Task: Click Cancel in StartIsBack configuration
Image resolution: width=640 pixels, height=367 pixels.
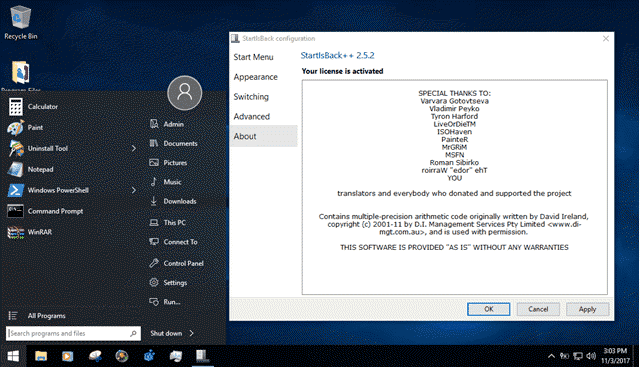Action: 538,309
